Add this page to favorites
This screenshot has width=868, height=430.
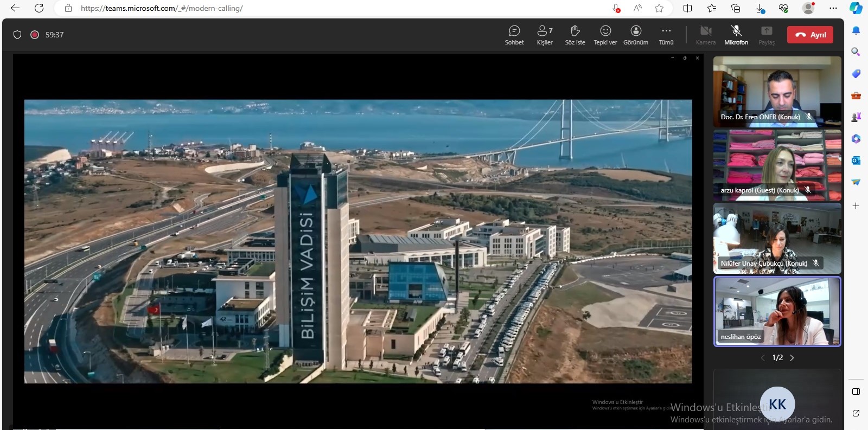pos(659,8)
